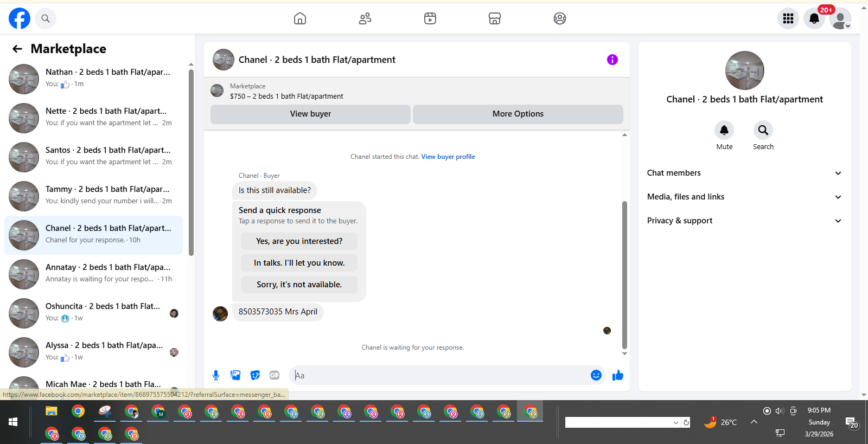Click the View buyer button
Image resolution: width=868 pixels, height=444 pixels.
pyautogui.click(x=310, y=114)
